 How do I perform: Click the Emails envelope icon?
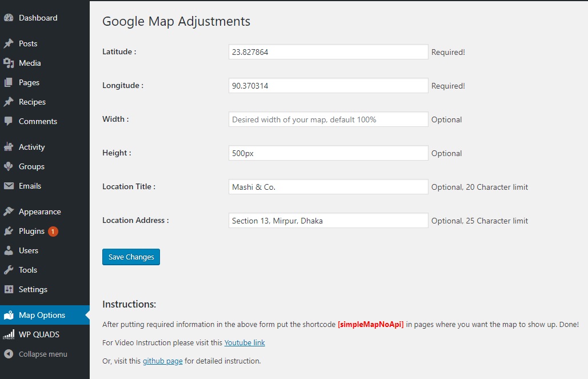(x=9, y=186)
